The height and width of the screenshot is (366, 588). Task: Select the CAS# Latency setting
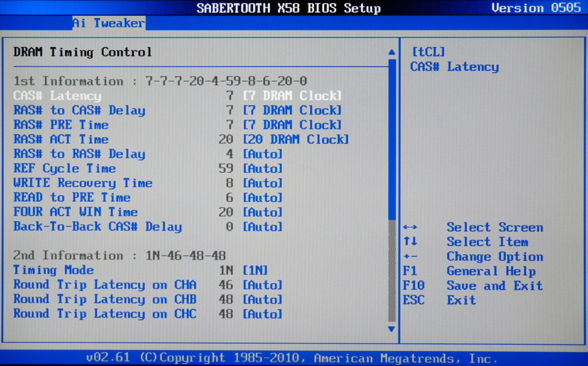57,96
